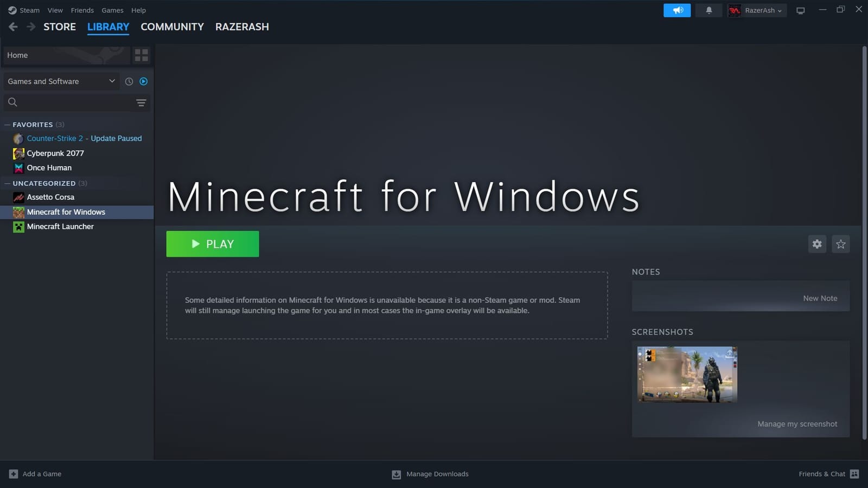This screenshot has height=488, width=868.
Task: Click Add a Game
Action: pos(35,474)
